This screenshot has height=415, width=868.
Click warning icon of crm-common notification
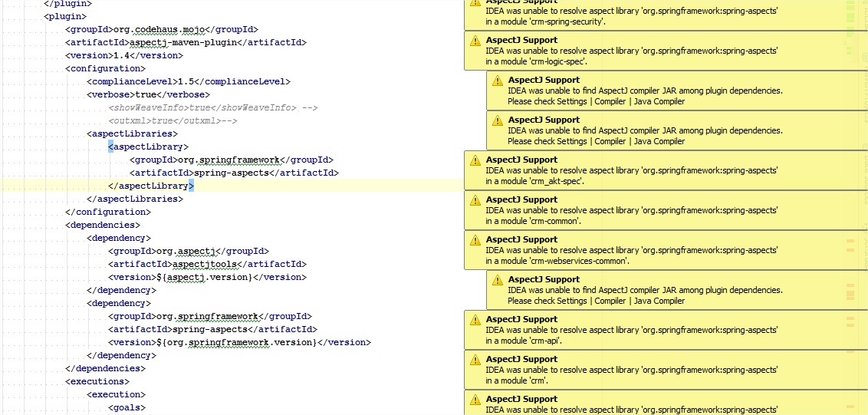(475, 200)
